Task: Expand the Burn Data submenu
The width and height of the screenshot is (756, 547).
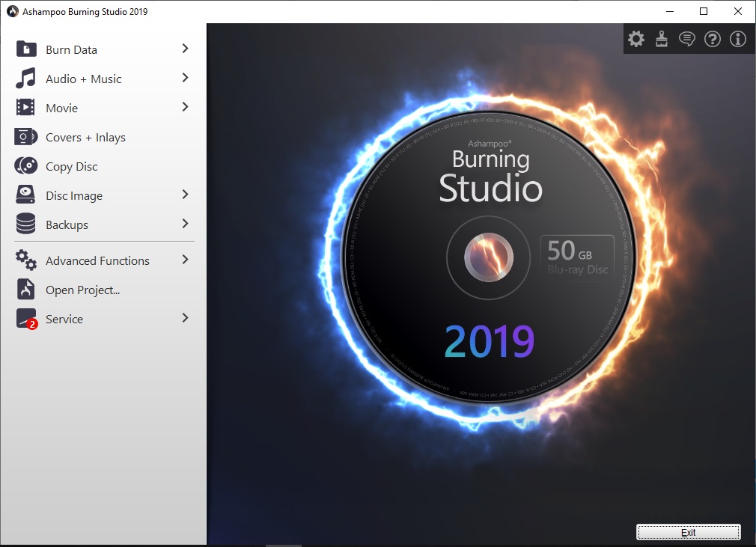Action: (x=186, y=48)
